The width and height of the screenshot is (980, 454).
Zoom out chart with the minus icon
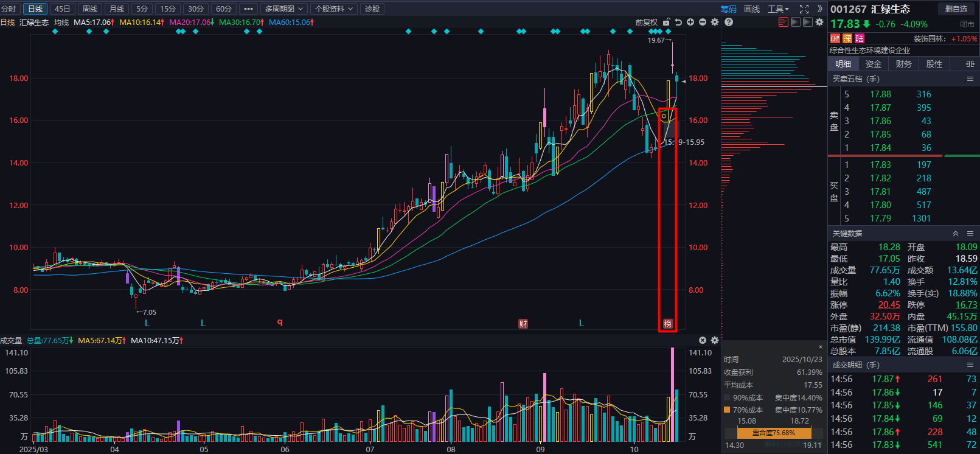703,22
